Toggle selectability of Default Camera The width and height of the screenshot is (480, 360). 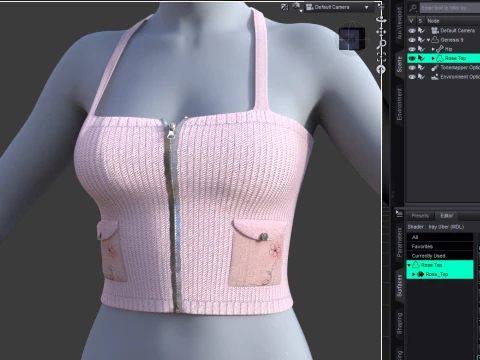421,31
